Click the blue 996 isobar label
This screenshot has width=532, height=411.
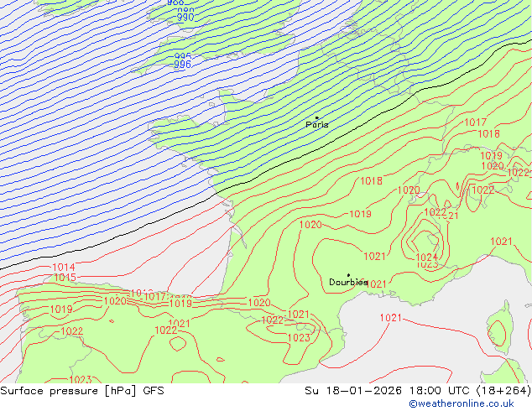tap(183, 65)
